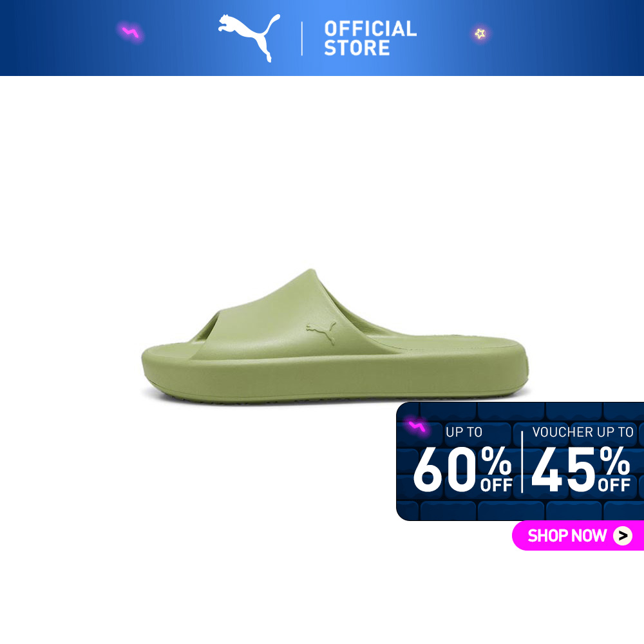The width and height of the screenshot is (644, 644).
Task: Click the VOUCHER UP TO label
Action: [583, 432]
